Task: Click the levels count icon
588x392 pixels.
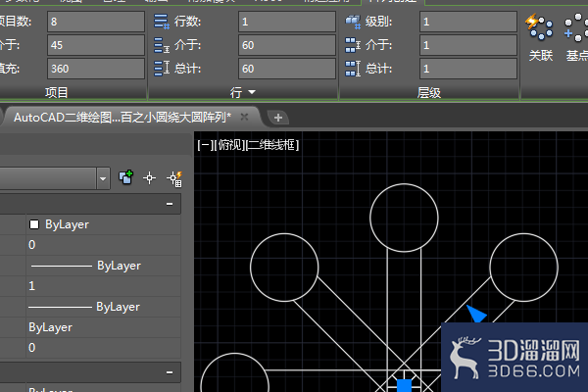Action: (353, 22)
